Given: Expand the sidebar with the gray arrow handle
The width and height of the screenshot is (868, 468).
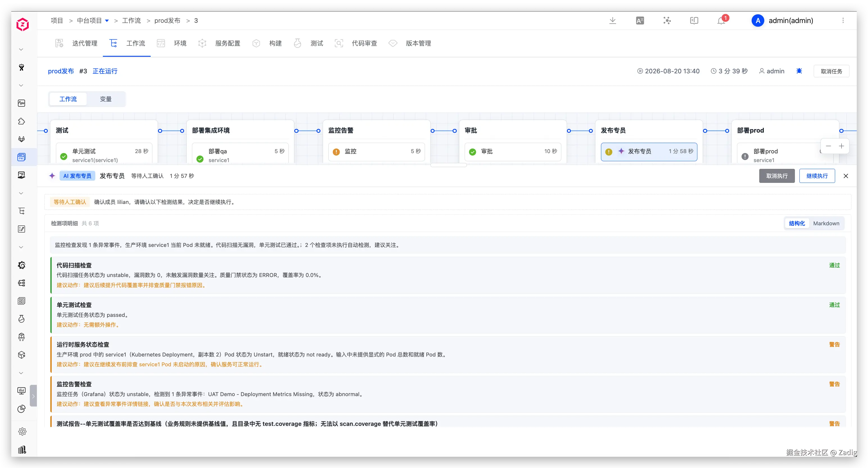Looking at the screenshot, I should tap(33, 396).
